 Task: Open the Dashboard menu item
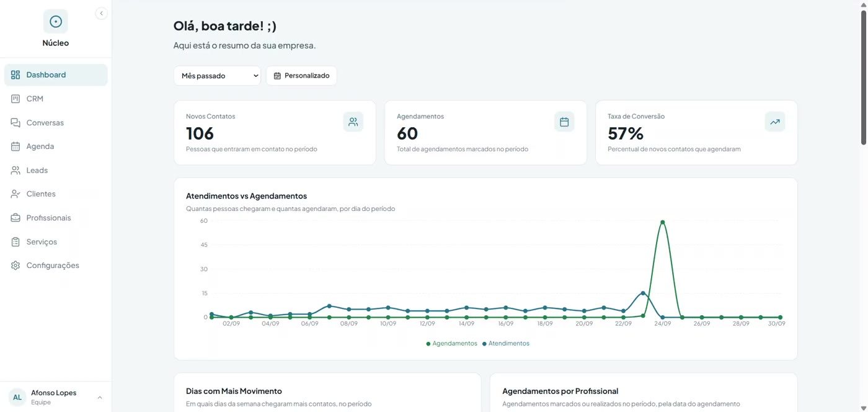[56, 75]
